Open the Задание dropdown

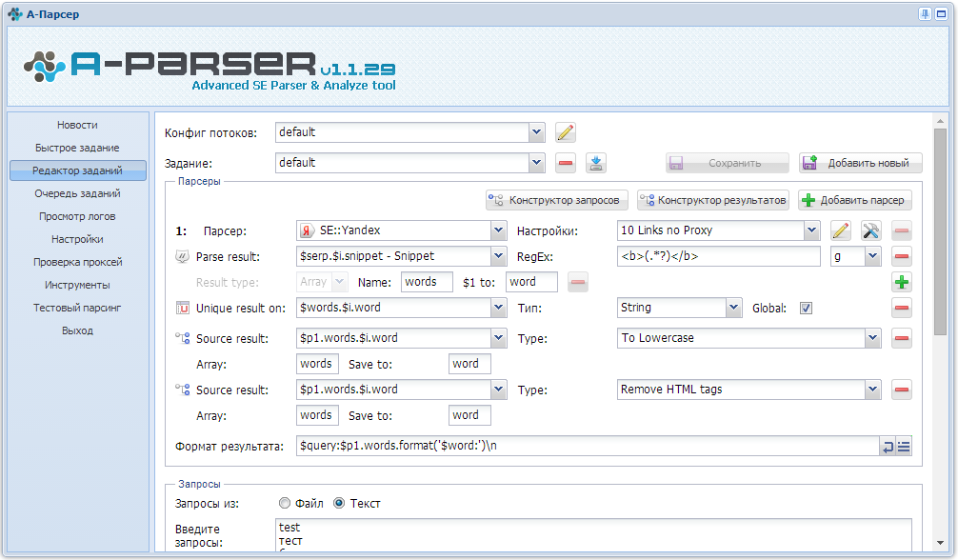point(536,163)
